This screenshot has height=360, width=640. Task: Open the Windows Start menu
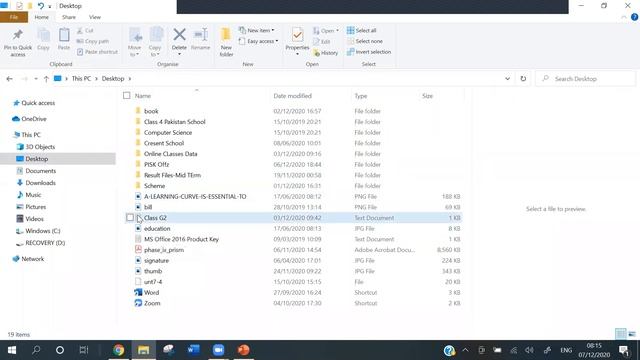12,350
